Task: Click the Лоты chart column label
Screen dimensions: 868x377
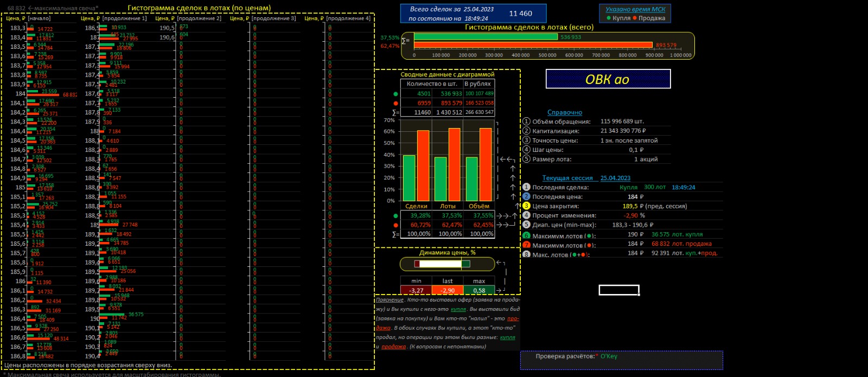Action: (x=448, y=206)
